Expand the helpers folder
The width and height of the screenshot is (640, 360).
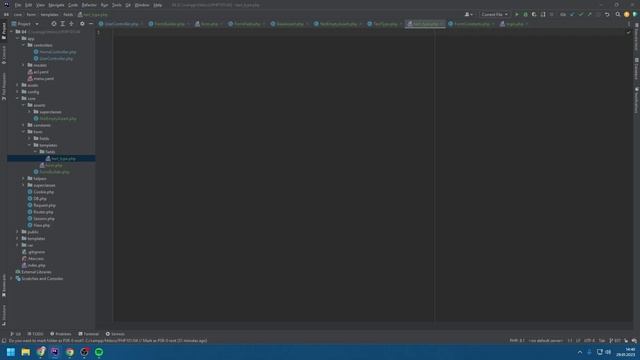[x=24, y=178]
